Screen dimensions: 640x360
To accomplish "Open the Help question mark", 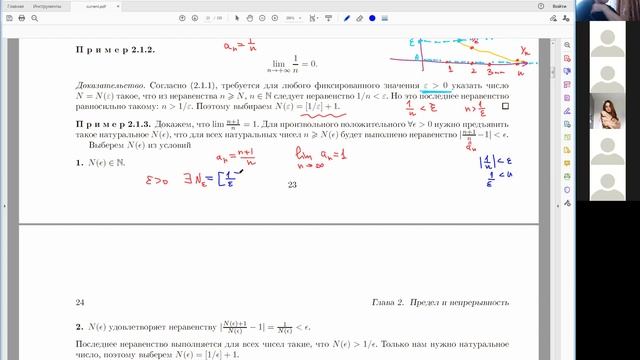I will pyautogui.click(x=541, y=6).
